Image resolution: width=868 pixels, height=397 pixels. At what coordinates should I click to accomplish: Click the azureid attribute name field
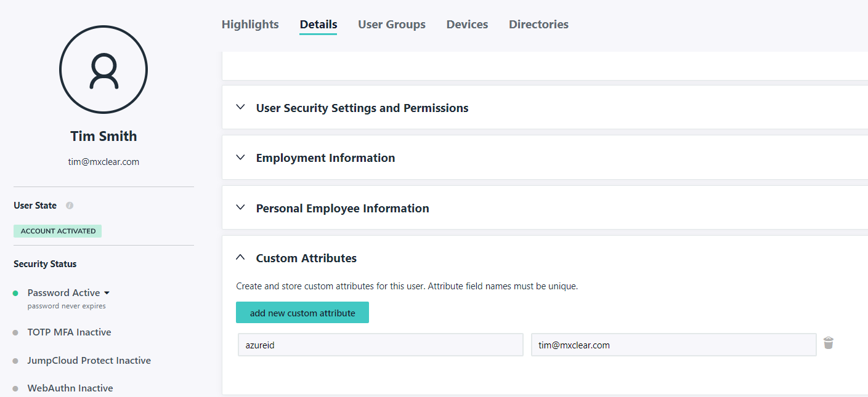coord(381,345)
